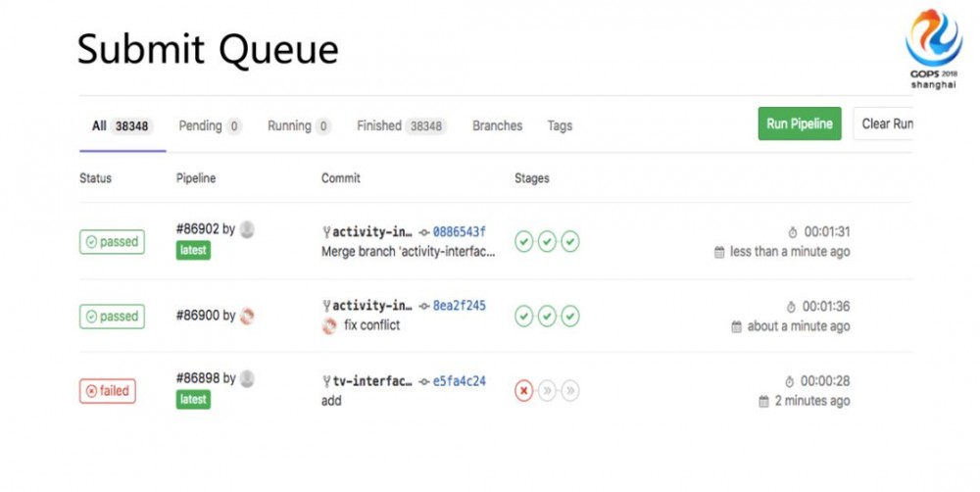This screenshot has height=492, width=980.
Task: Click middle stage icon of pipeline #86902
Action: (x=547, y=241)
